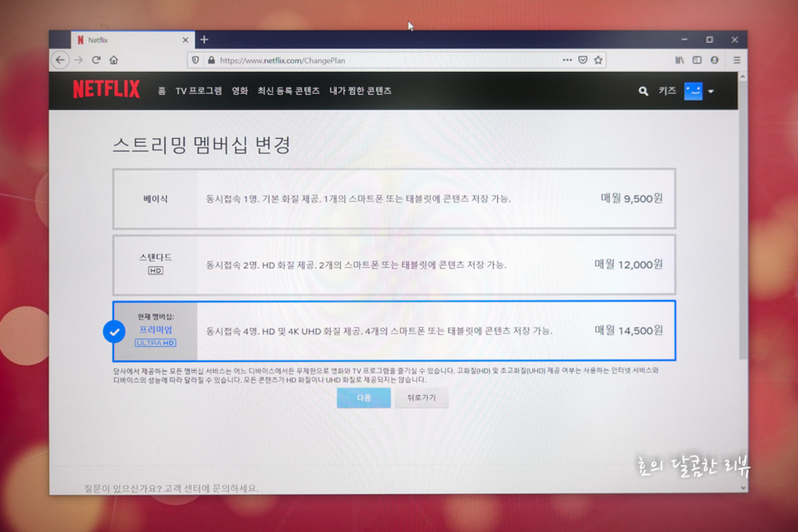Select the 프리미엄 Ultra HD plan
The width and height of the screenshot is (798, 532).
(394, 331)
